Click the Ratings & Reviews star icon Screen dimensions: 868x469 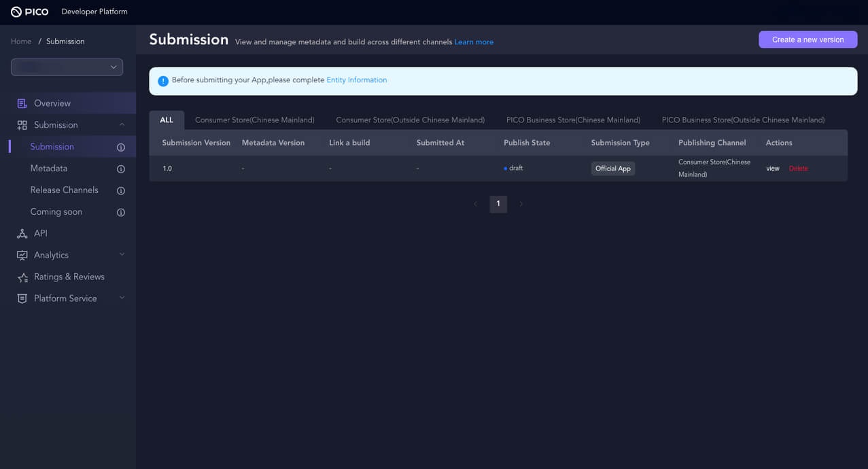(x=22, y=277)
